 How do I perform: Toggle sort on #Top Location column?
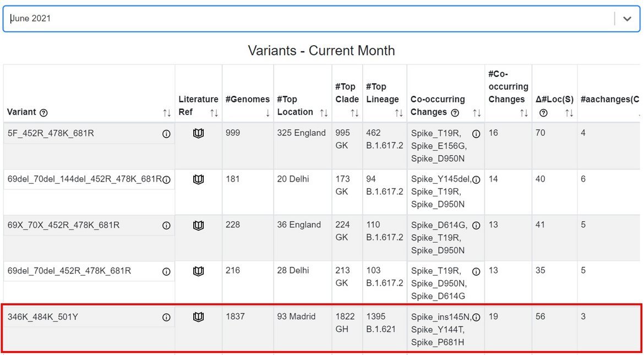point(324,113)
